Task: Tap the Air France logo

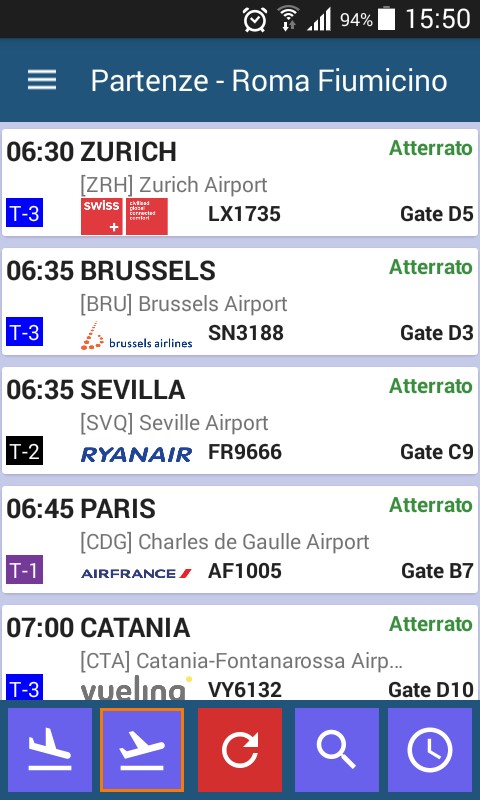Action: [136, 573]
